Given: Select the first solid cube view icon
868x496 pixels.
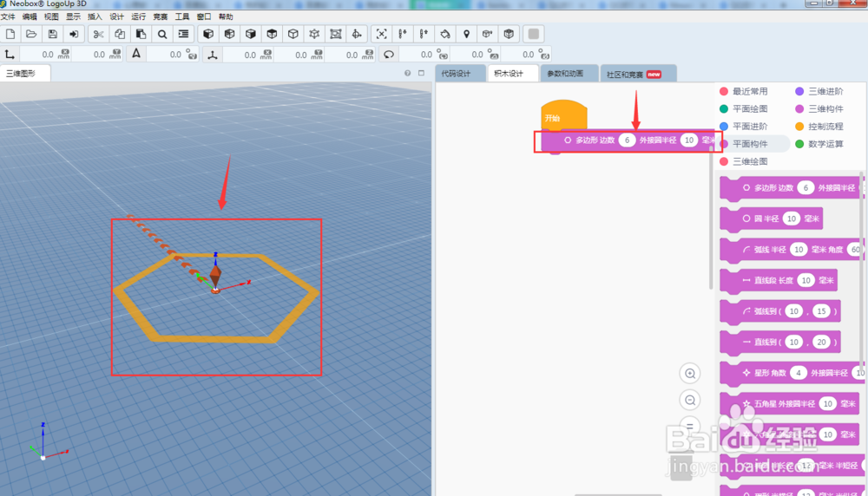Looking at the screenshot, I should click(208, 35).
